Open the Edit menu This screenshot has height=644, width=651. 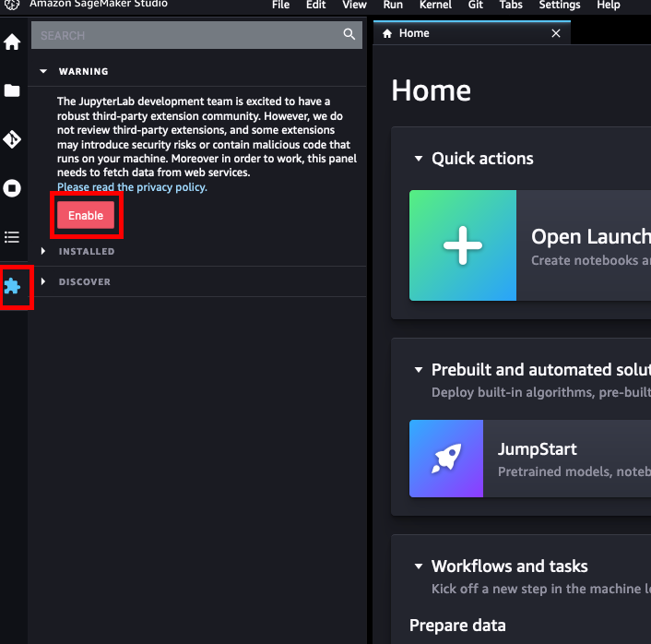[x=316, y=5]
